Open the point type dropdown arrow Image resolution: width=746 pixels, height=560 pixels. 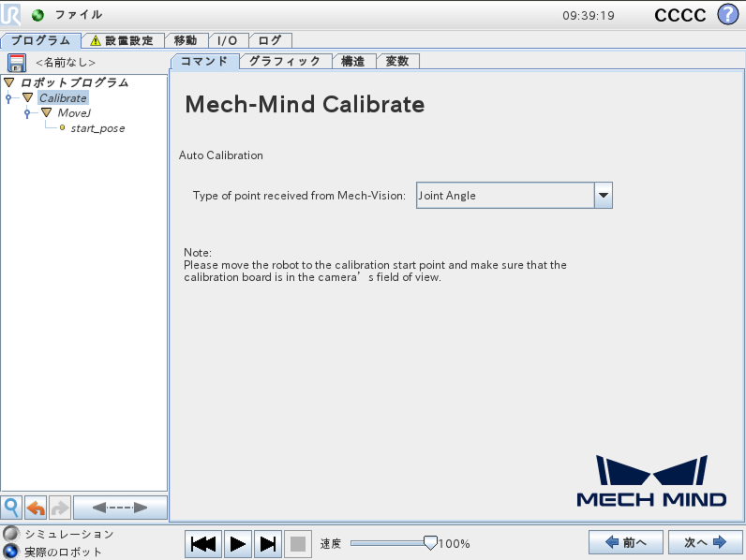[604, 196]
